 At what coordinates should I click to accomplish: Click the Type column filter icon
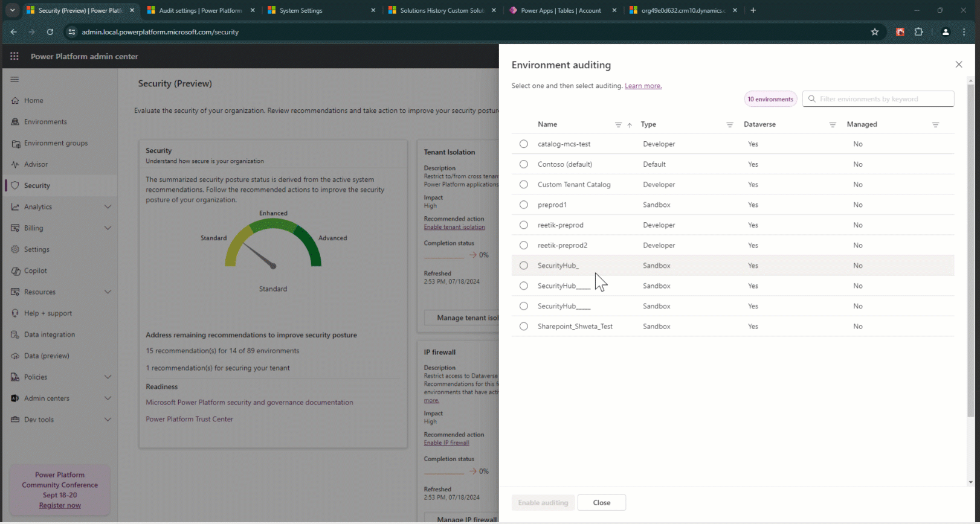click(x=729, y=125)
